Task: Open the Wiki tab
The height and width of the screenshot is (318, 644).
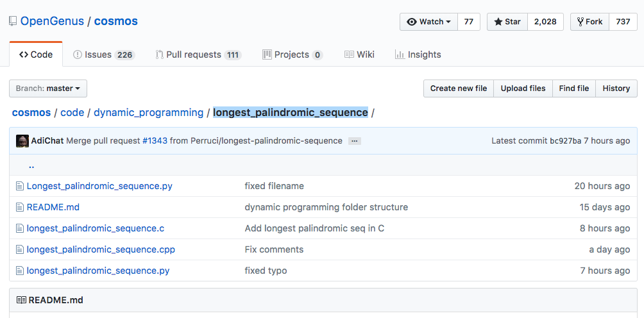Action: 359,54
